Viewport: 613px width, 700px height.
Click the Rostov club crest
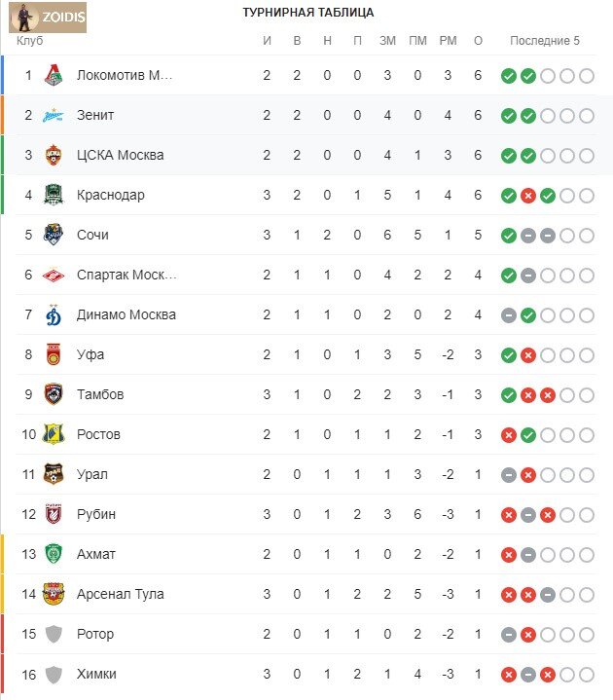(54, 434)
